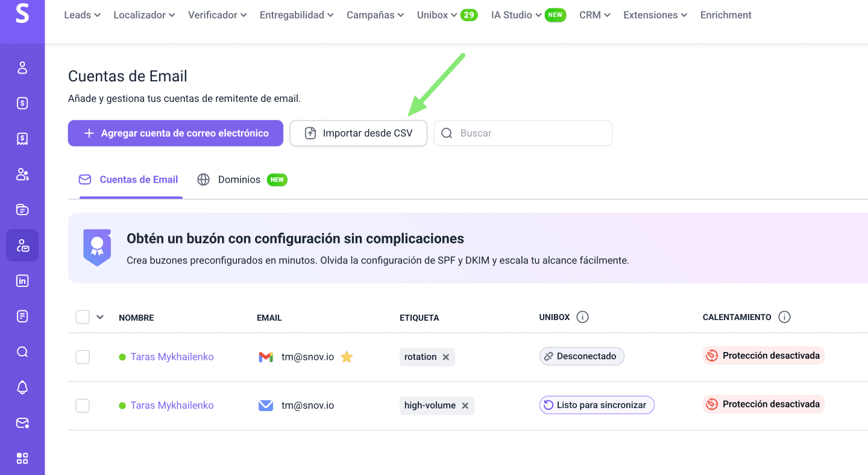The image size is (868, 475).
Task: Open the apps grid icon in sidebar
Action: pyautogui.click(x=22, y=458)
